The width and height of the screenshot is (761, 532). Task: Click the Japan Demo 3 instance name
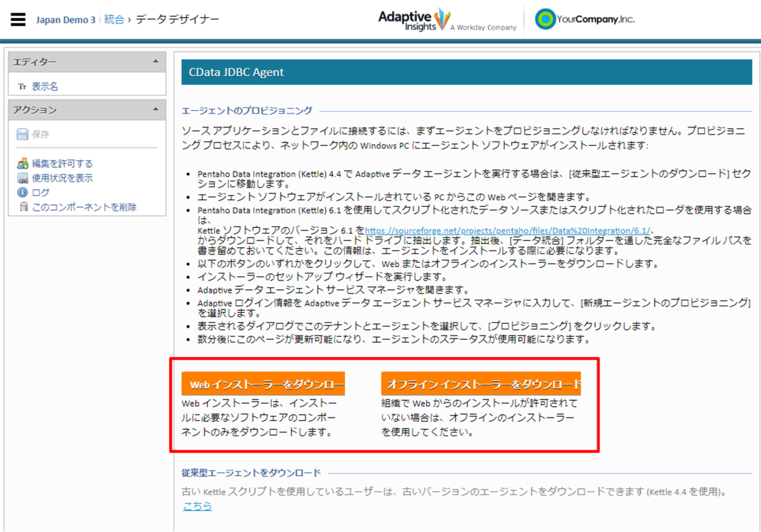[65, 20]
